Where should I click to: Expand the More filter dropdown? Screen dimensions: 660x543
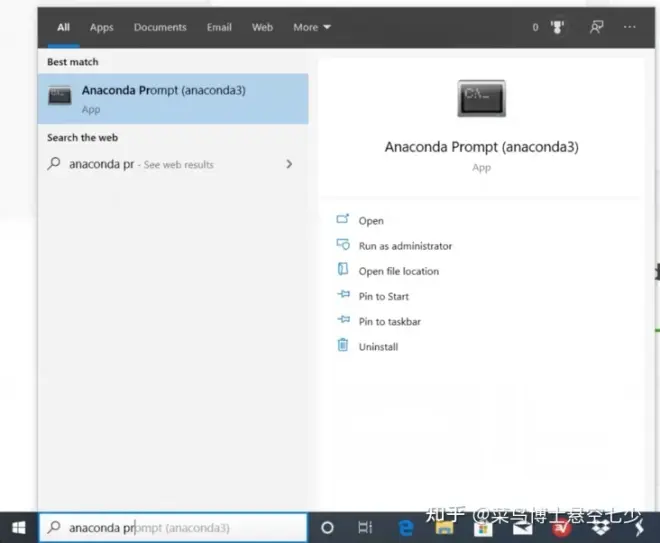[312, 27]
